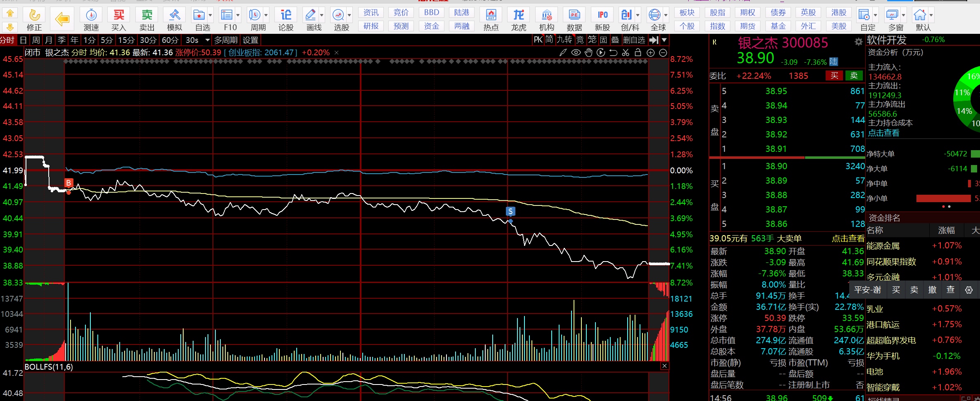Viewport: 980px width, 401px height.
Task: Open the 设置 settings tab
Action: [x=250, y=40]
